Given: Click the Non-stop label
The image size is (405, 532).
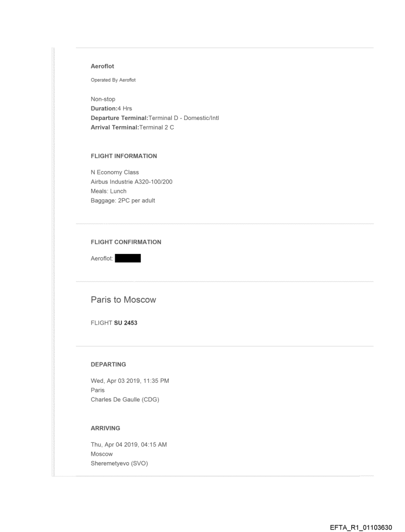Looking at the screenshot, I should pyautogui.click(x=103, y=99).
